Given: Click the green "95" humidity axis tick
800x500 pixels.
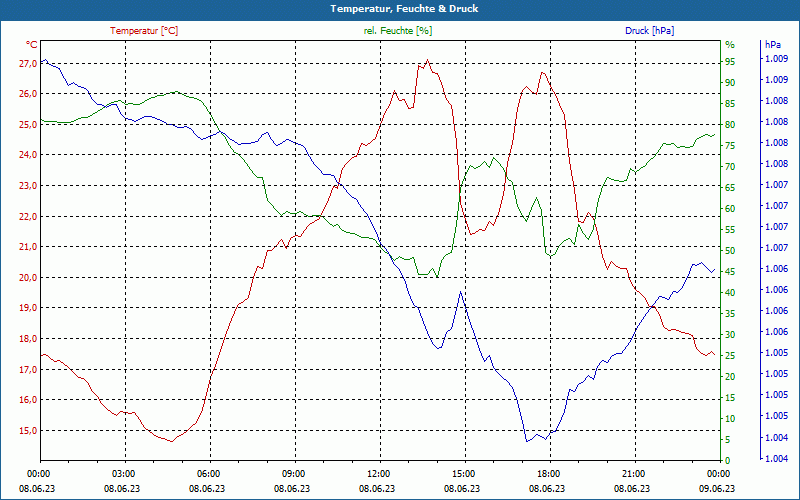Looking at the screenshot, I should (730, 62).
